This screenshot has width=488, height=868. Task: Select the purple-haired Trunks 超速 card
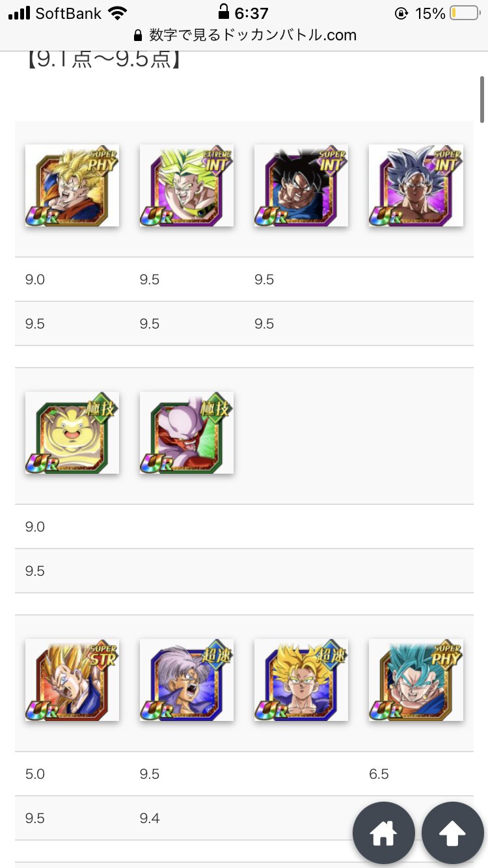187,680
